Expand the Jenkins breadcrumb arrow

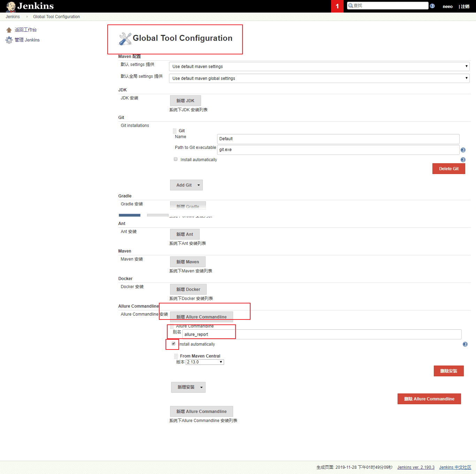pos(27,17)
